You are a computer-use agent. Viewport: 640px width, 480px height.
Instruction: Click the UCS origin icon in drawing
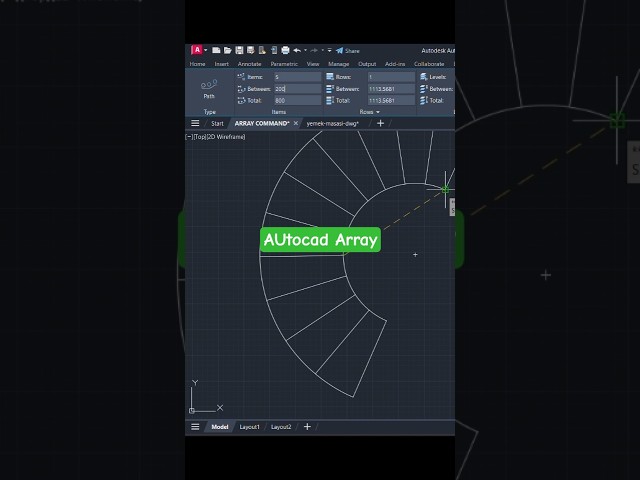click(x=192, y=411)
